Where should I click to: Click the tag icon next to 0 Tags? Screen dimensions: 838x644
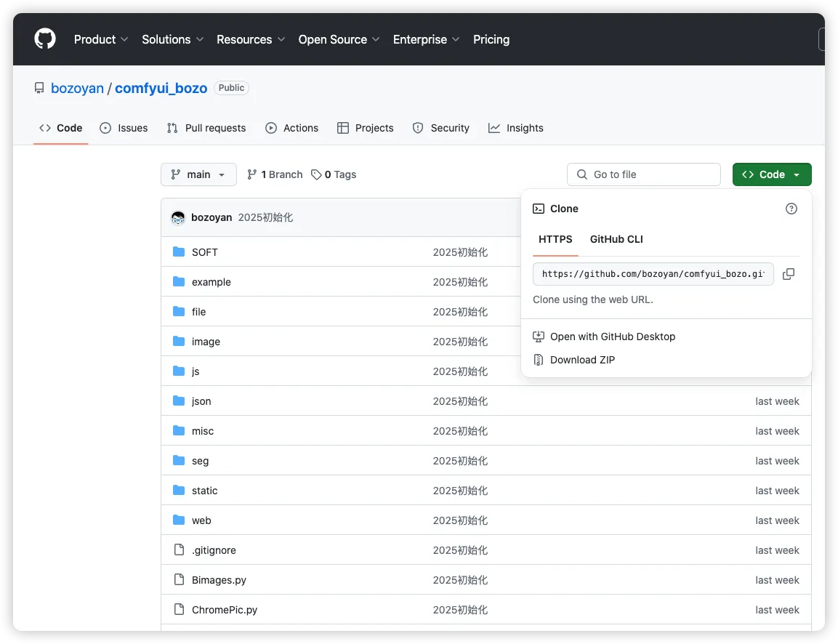316,174
